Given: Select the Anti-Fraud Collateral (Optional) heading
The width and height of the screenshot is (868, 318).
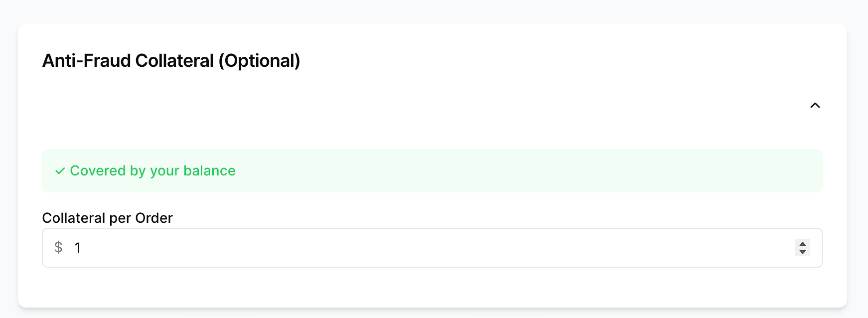Looking at the screenshot, I should 172,61.
